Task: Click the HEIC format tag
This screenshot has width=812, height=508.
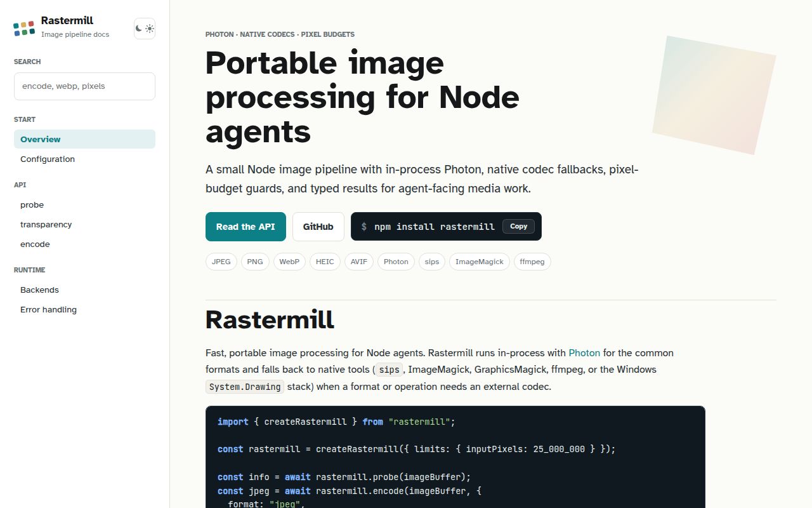Action: click(x=325, y=262)
